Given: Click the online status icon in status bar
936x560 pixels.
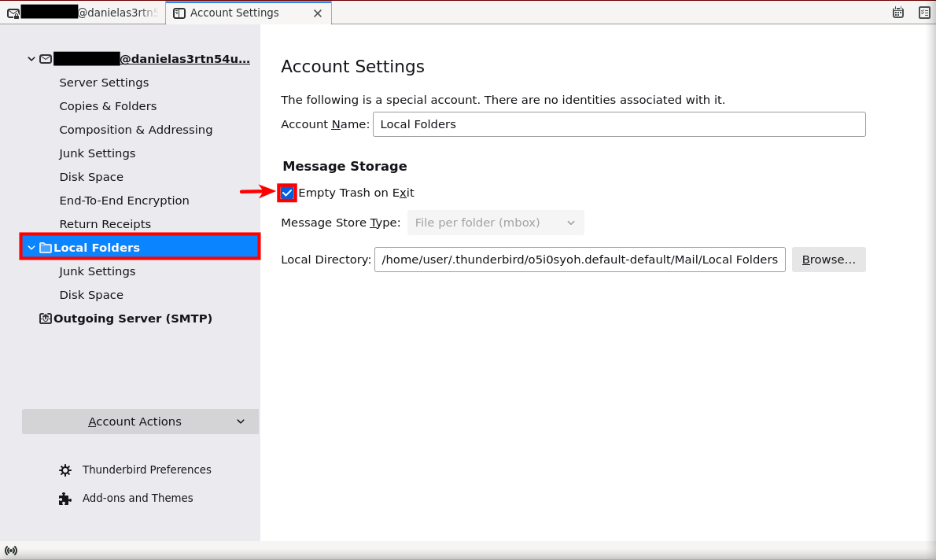Looking at the screenshot, I should [11, 551].
